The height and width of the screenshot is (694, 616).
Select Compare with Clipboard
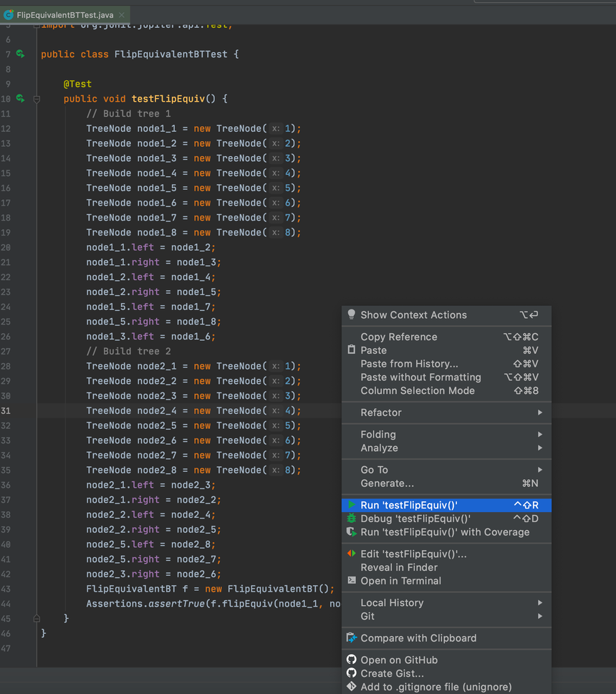(418, 638)
